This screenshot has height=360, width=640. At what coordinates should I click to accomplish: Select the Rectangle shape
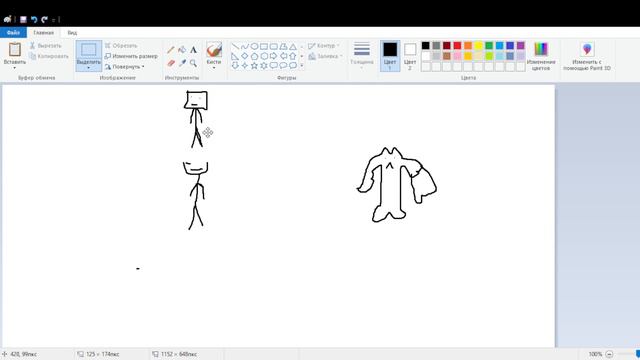(264, 46)
